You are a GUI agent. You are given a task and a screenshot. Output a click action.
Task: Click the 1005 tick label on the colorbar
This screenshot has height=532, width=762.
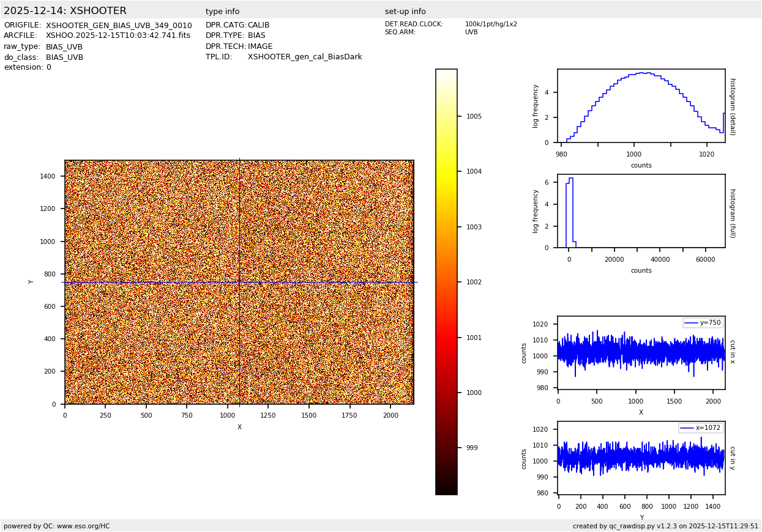pos(474,116)
